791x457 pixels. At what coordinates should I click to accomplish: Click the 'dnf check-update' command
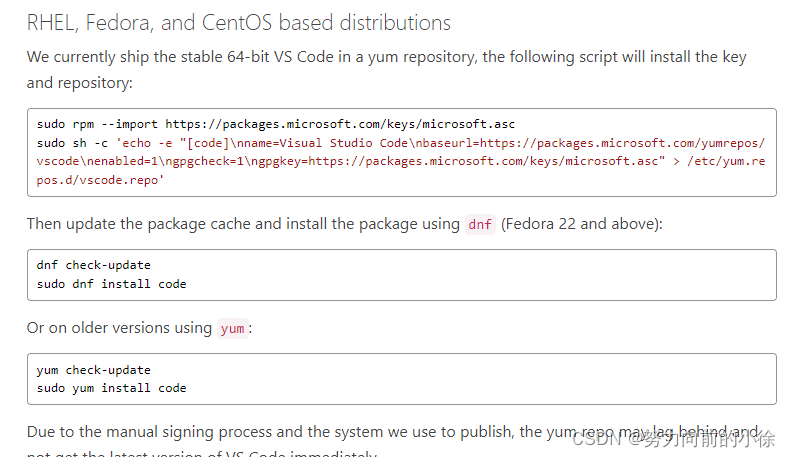pyautogui.click(x=93, y=265)
